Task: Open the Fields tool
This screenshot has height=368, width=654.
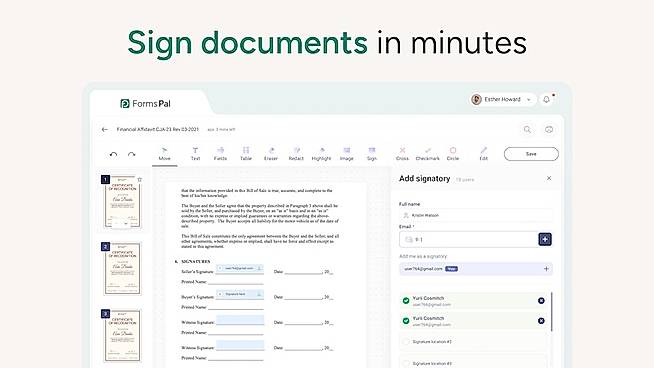Action: coord(220,154)
